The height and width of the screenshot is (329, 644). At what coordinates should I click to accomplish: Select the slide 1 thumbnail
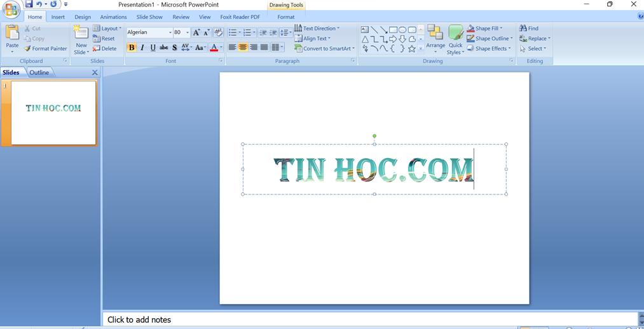tap(53, 112)
